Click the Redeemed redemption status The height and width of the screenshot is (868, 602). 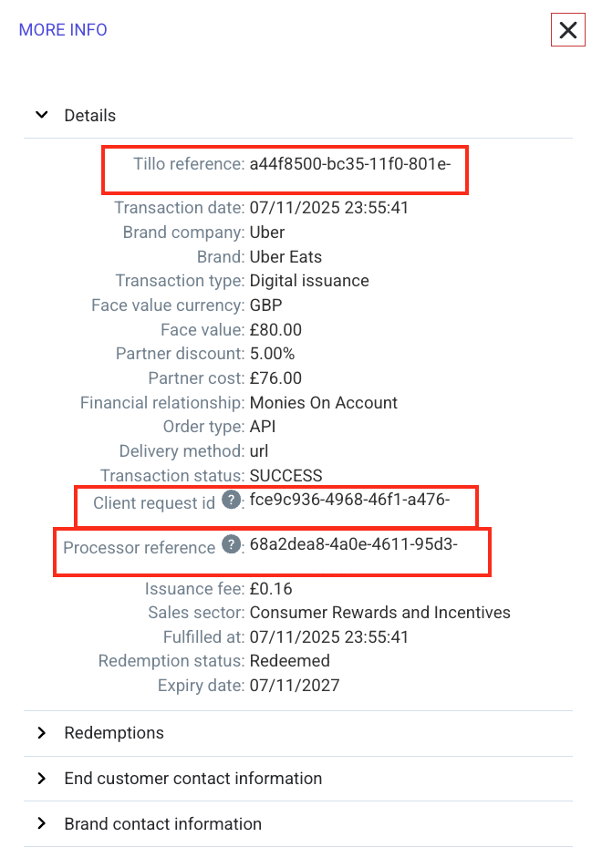[289, 661]
